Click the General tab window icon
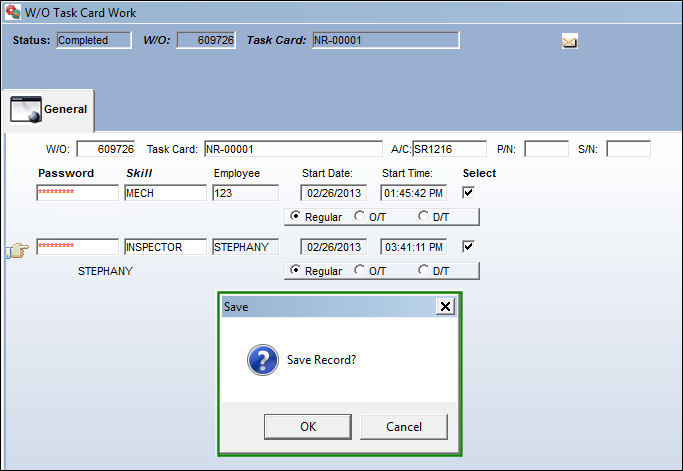 [x=26, y=109]
